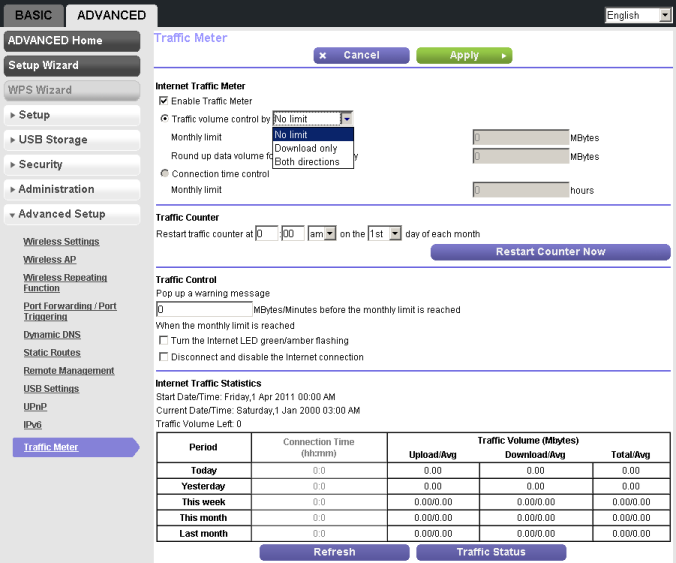Expand the Setup menu section

pos(72,115)
